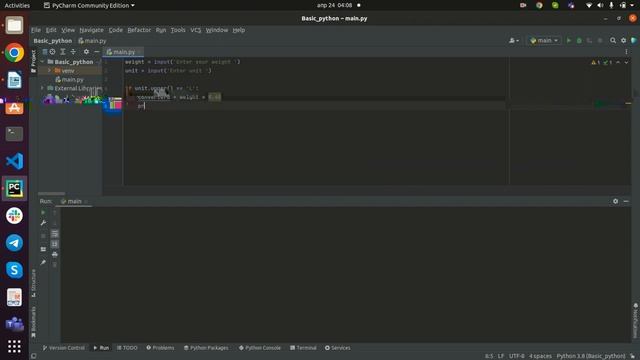Open the View menu
Image resolution: width=640 pixels, height=360 pixels.
[68, 30]
